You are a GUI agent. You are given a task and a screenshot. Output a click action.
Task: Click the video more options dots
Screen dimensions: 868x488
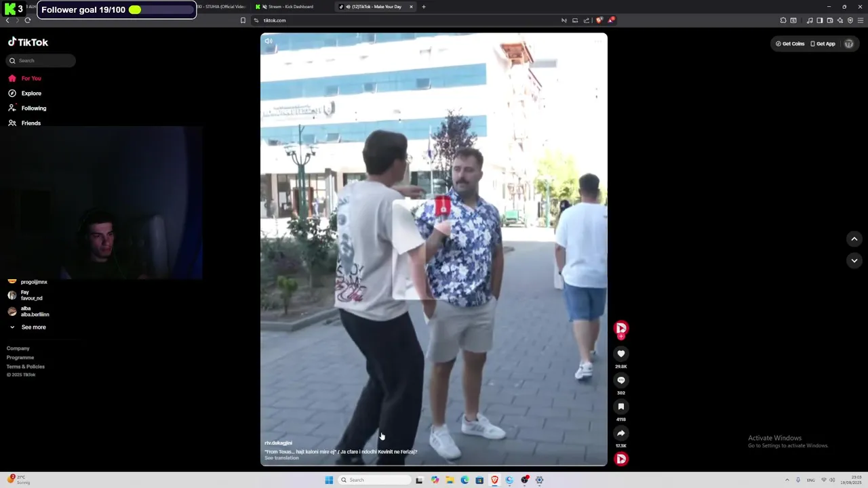tap(597, 41)
